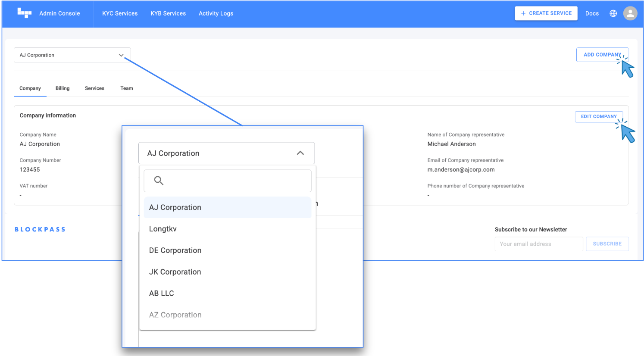The width and height of the screenshot is (644, 356).
Task: Go to Activity Logs
Action: click(216, 13)
